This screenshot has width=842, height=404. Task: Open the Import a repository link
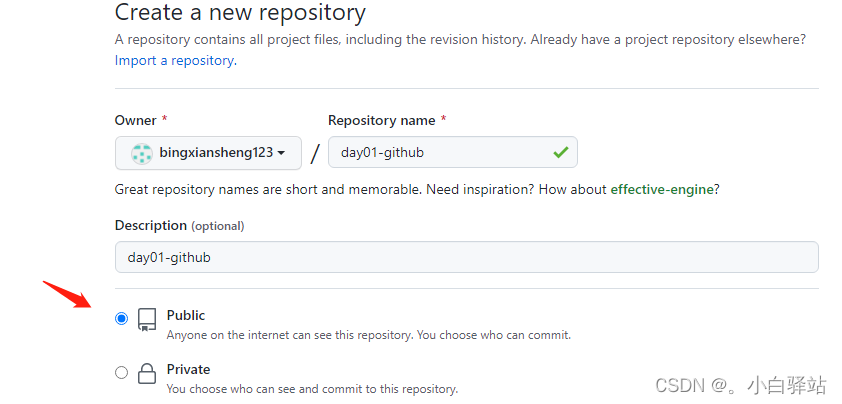[x=176, y=61]
